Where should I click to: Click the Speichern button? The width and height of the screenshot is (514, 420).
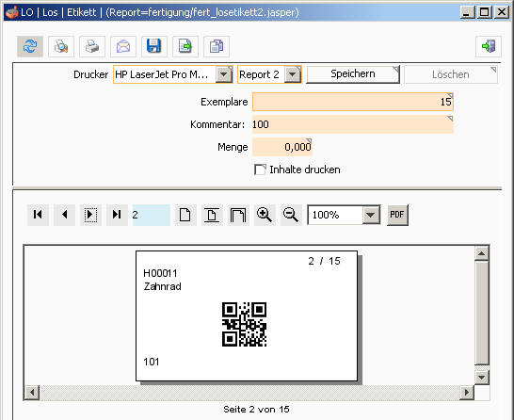pyautogui.click(x=353, y=74)
